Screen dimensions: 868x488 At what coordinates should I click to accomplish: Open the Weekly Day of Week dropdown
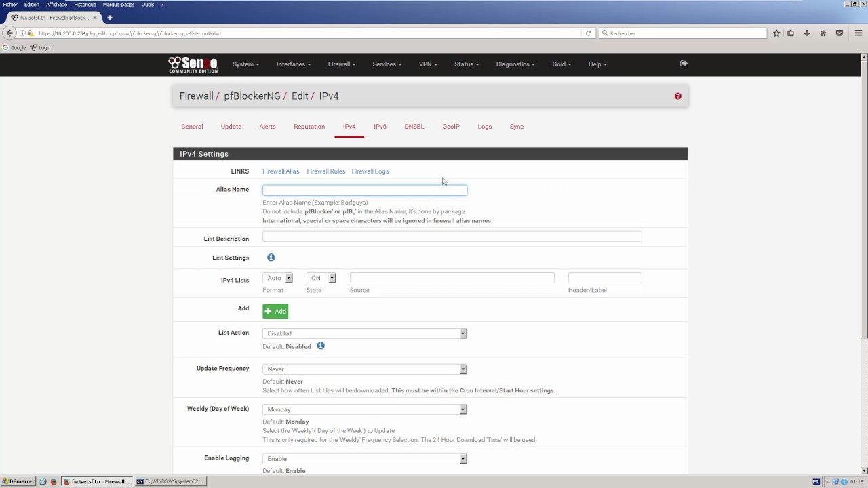pos(365,409)
